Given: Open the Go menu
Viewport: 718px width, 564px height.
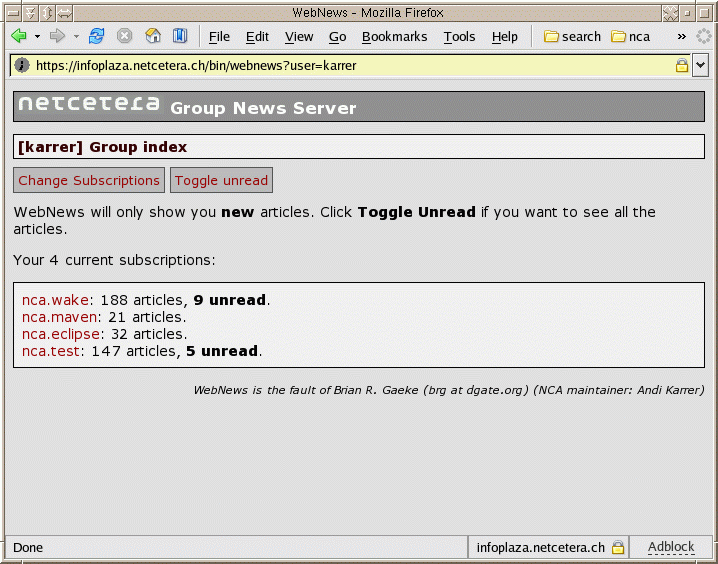Looking at the screenshot, I should click(x=337, y=37).
